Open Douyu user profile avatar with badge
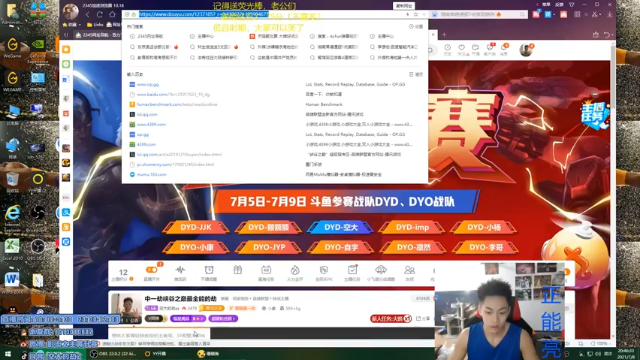The width and height of the screenshot is (640, 360). tap(526, 50)
